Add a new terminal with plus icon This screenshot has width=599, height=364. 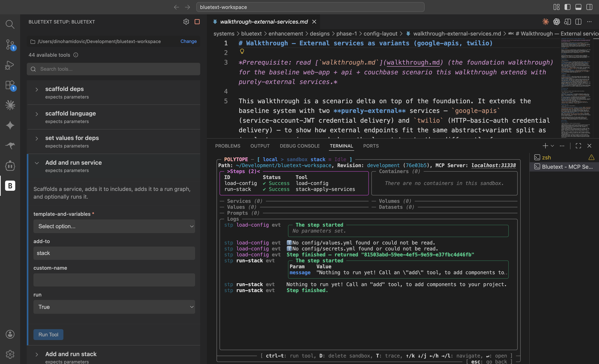pyautogui.click(x=545, y=146)
